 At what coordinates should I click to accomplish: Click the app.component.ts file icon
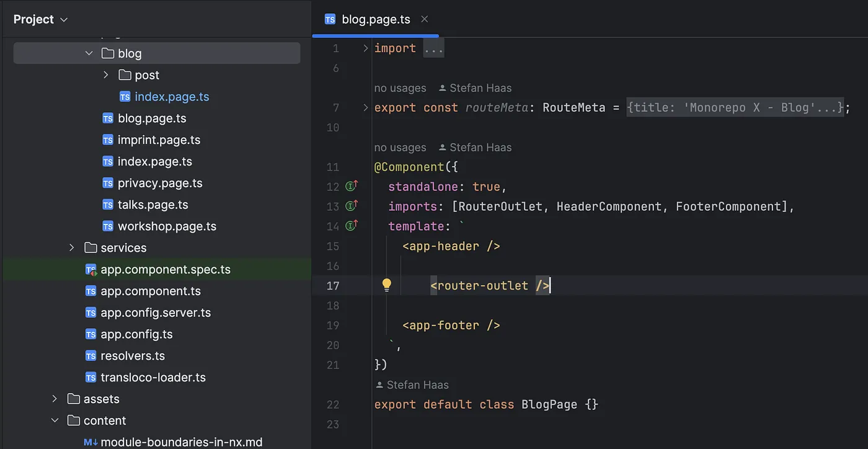click(91, 291)
